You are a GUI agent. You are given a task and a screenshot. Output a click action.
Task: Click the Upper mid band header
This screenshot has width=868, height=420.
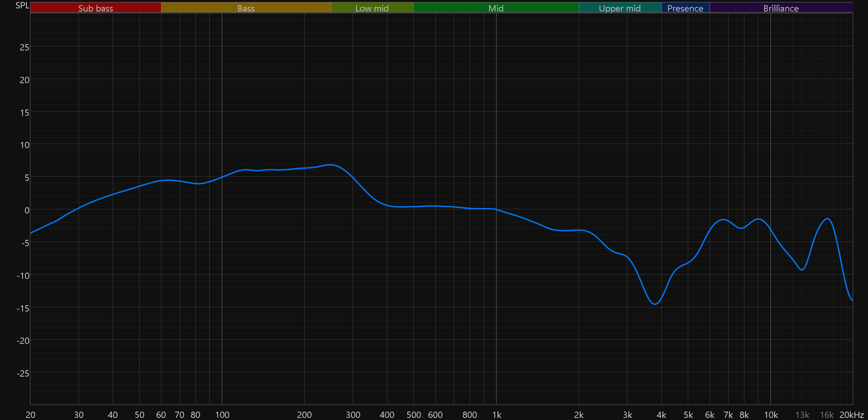pos(620,8)
